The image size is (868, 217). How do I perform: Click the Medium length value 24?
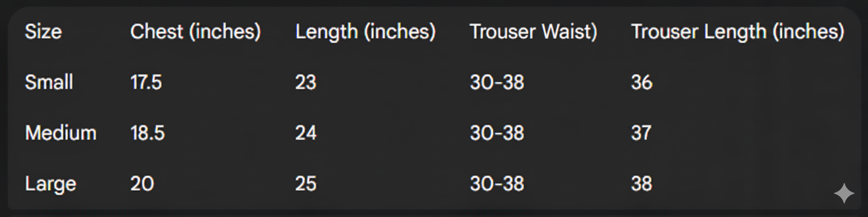point(306,133)
